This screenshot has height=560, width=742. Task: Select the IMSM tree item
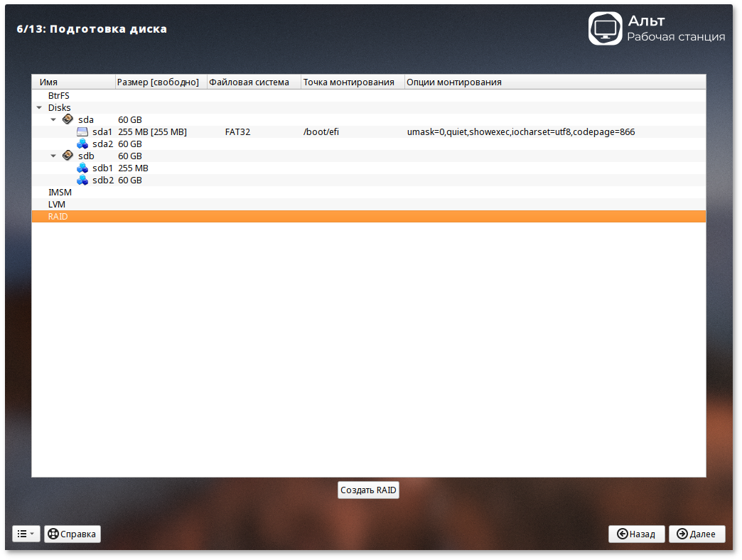tap(59, 192)
